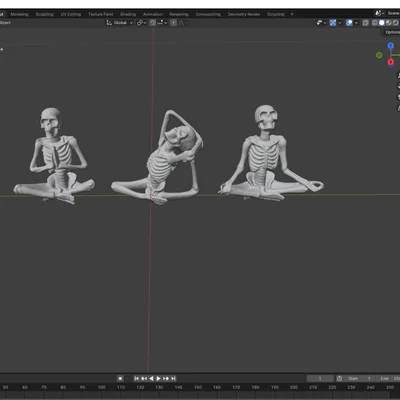This screenshot has height=400, width=400.
Task: Switch to material preview shading
Action: pyautogui.click(x=389, y=23)
